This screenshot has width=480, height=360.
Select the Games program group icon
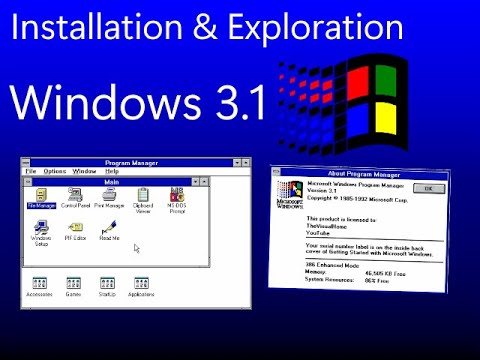coord(73,287)
